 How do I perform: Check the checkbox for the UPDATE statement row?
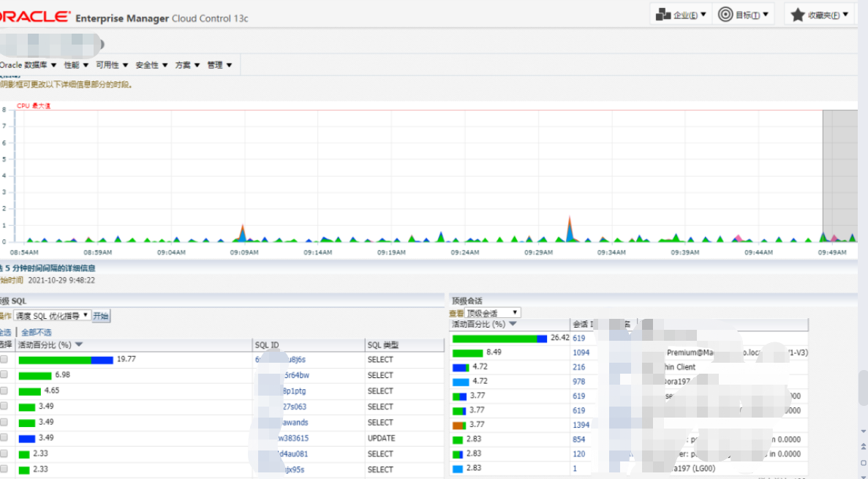pyautogui.click(x=5, y=437)
